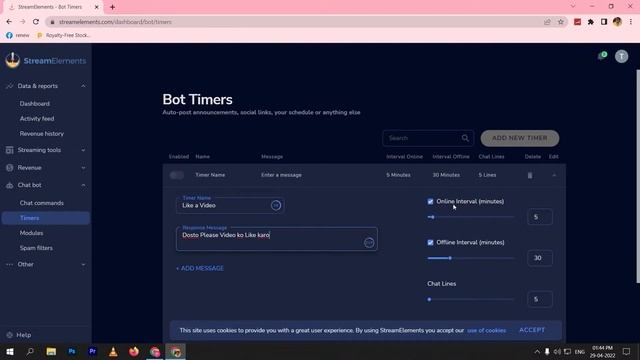Reload the page with browser refresh icon
Viewport: 640px width, 360px height.
[x=36, y=22]
